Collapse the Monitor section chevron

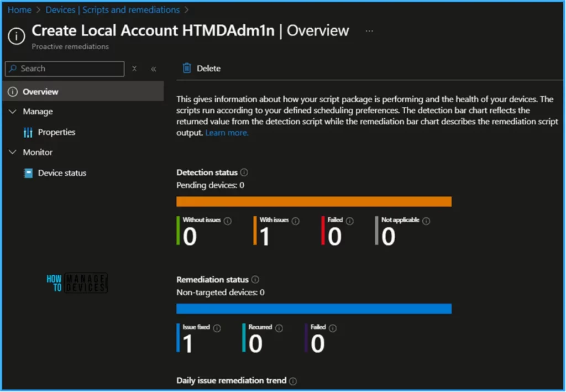tap(13, 152)
